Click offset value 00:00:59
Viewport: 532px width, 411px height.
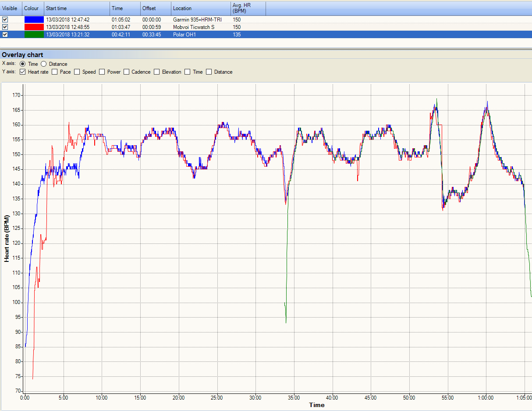152,27
